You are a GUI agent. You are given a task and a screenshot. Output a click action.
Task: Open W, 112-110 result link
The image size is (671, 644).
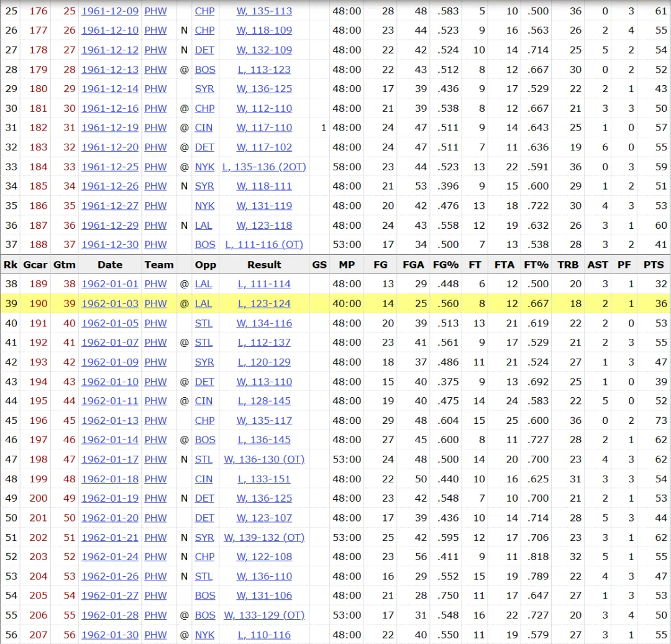[x=264, y=108]
